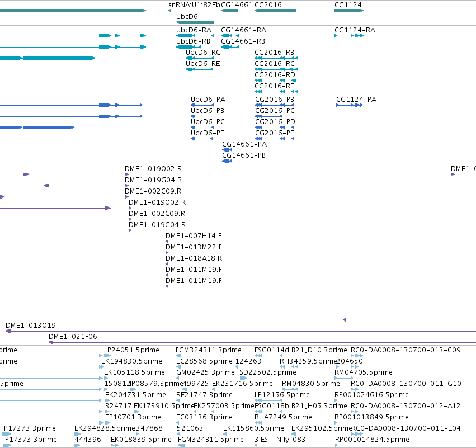Select EST EK105118.5prime

tap(106, 379)
